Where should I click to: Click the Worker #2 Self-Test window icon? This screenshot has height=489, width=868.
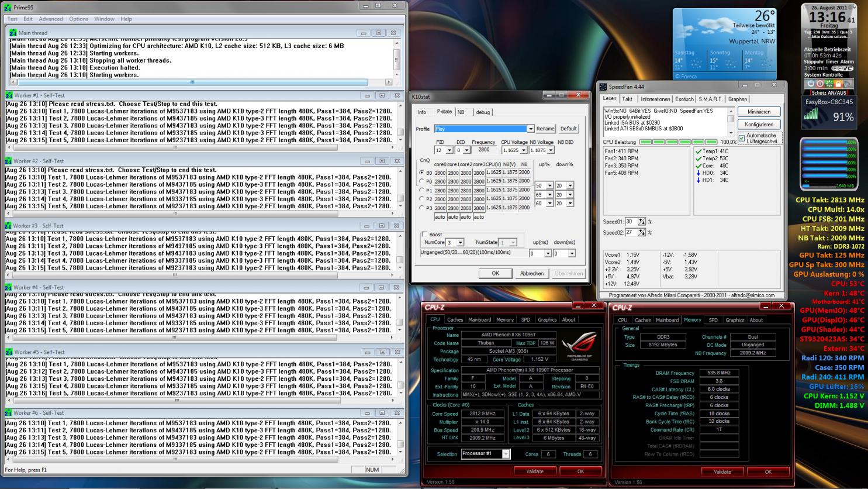point(8,161)
